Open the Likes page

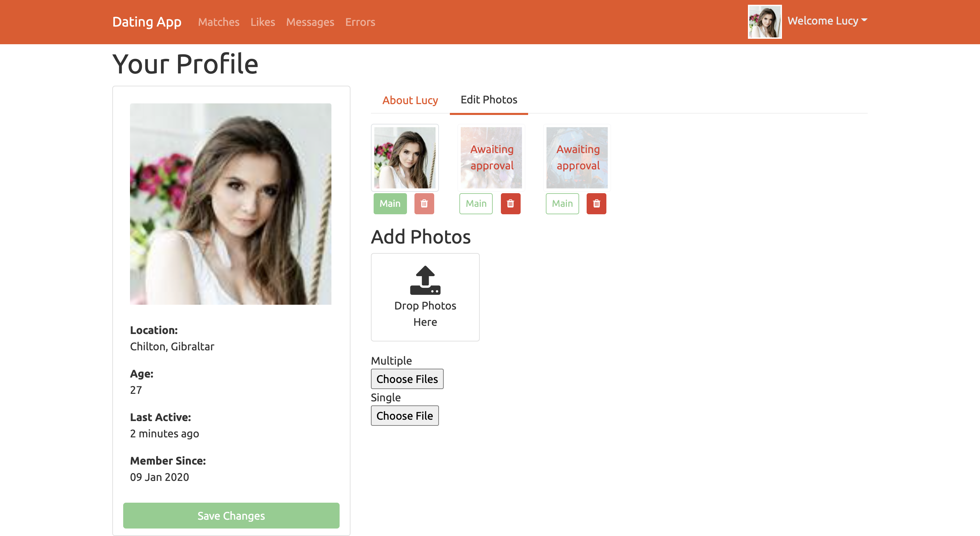pos(262,22)
